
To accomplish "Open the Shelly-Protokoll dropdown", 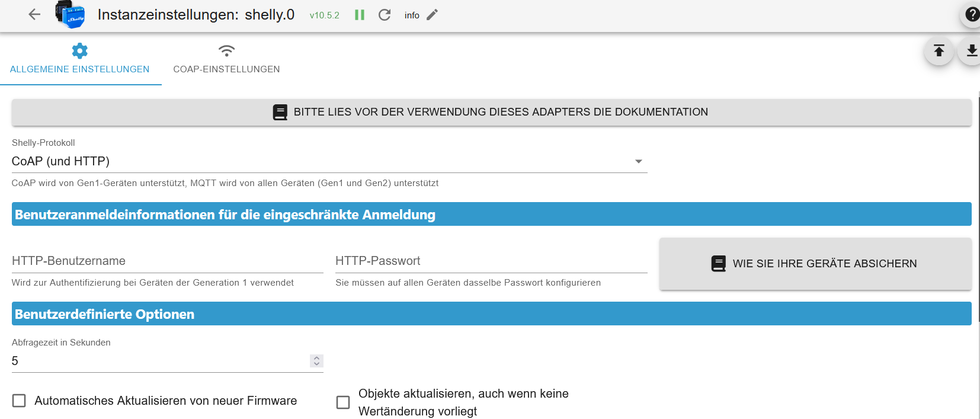I will [x=329, y=161].
